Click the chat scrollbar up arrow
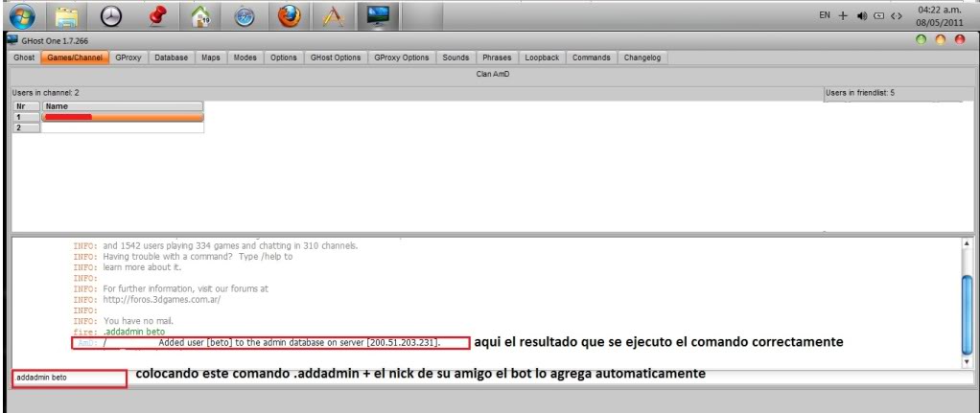 (x=967, y=243)
